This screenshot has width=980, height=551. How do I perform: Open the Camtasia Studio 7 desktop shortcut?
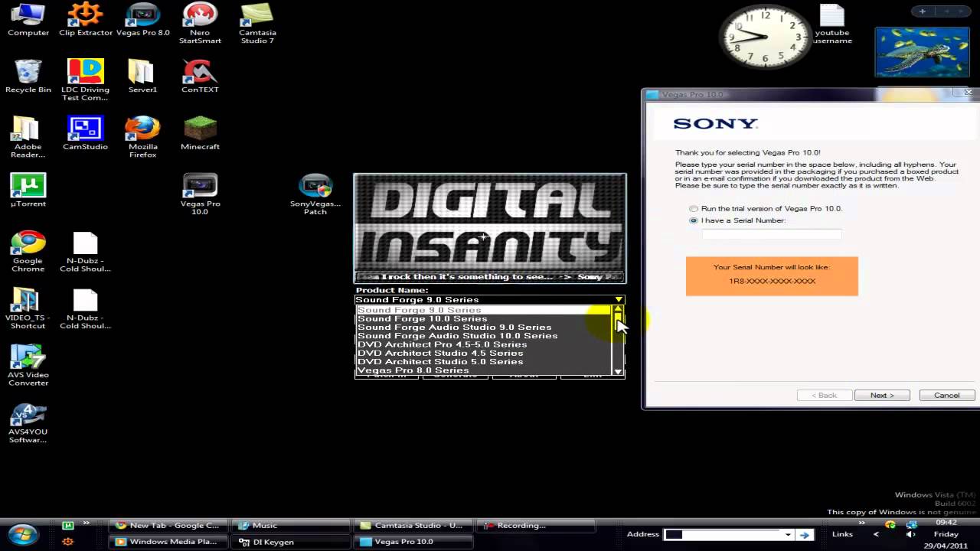(x=257, y=24)
